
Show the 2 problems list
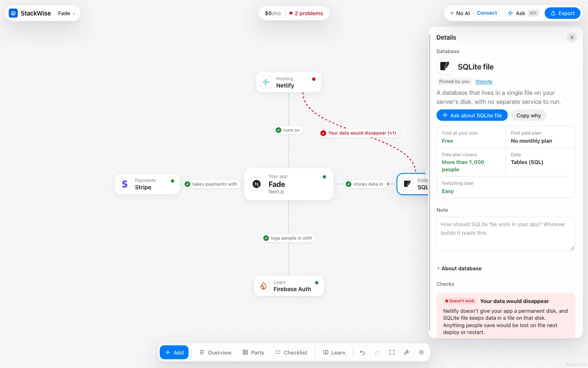[x=306, y=13]
